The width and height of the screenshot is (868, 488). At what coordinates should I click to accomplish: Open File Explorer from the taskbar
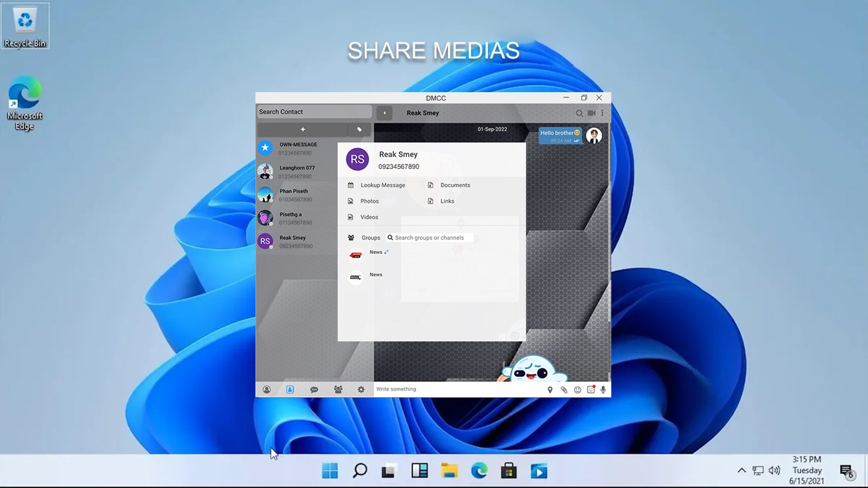pos(449,471)
